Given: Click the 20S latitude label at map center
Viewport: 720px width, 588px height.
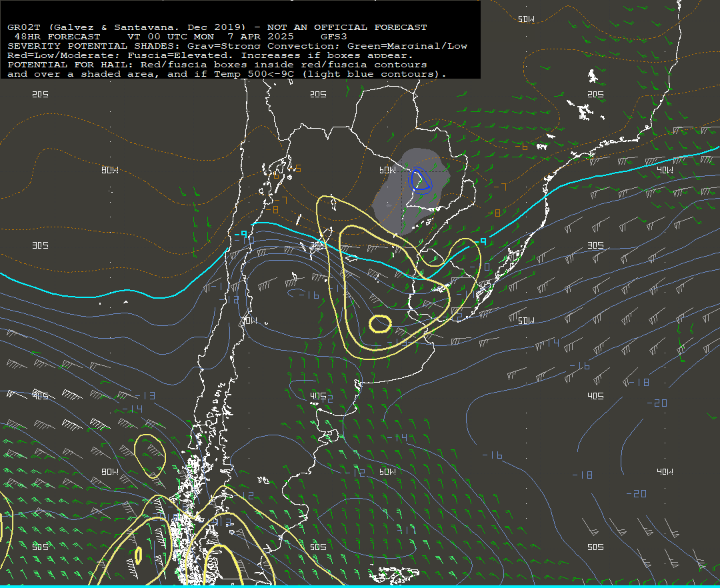Looking at the screenshot, I should pyautogui.click(x=318, y=94).
